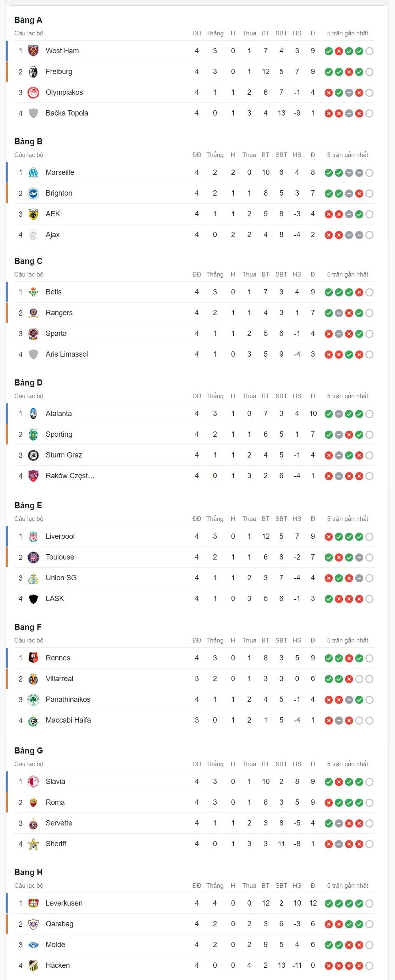This screenshot has height=980, width=395.
Task: Click Häcken's first recent loss indicator
Action: point(329,966)
